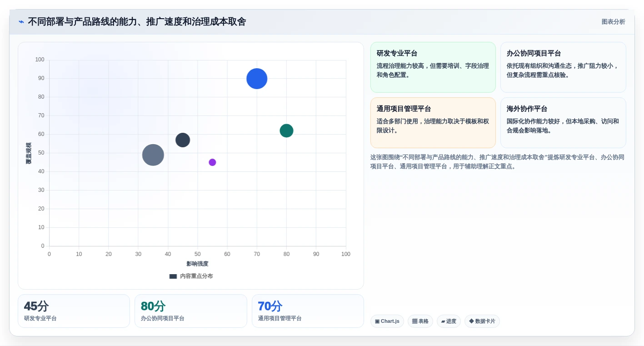Screen dimensions: 644x346
Task: Click the 80分 score card
Action: pyautogui.click(x=191, y=311)
